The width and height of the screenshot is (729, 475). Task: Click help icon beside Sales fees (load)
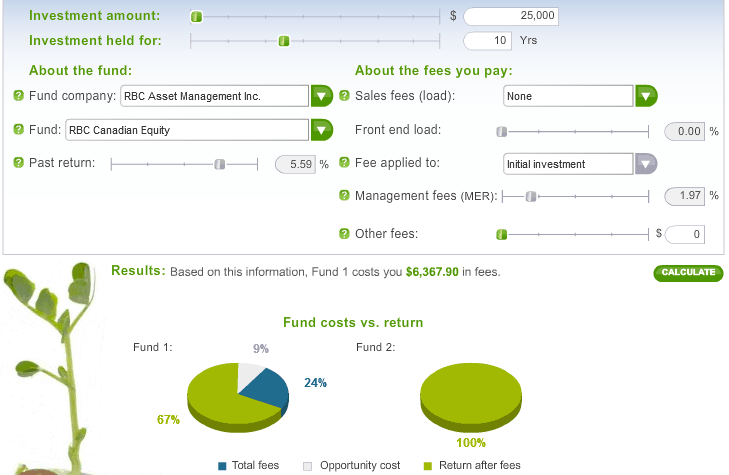(x=344, y=96)
